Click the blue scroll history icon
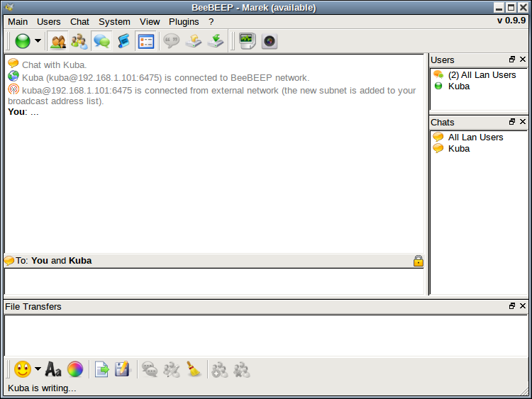Viewport: 532px width, 399px height. click(124, 41)
